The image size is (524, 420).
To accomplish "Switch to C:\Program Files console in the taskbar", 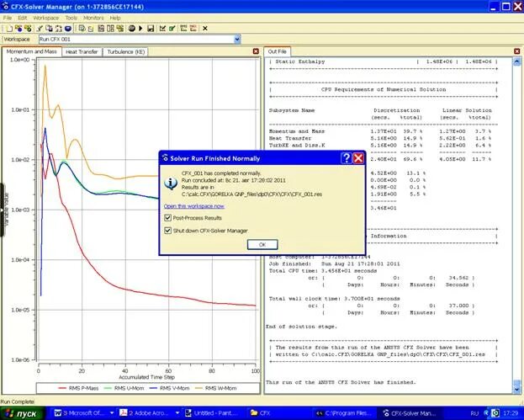I will [345, 413].
